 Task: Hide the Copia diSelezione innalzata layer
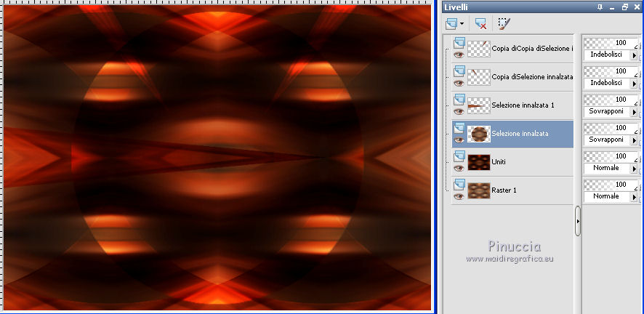pyautogui.click(x=459, y=83)
